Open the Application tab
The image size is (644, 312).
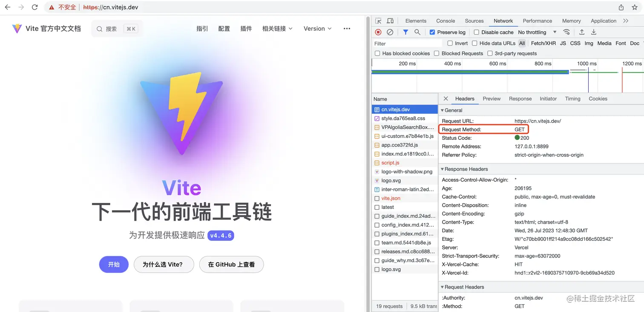coord(604,21)
